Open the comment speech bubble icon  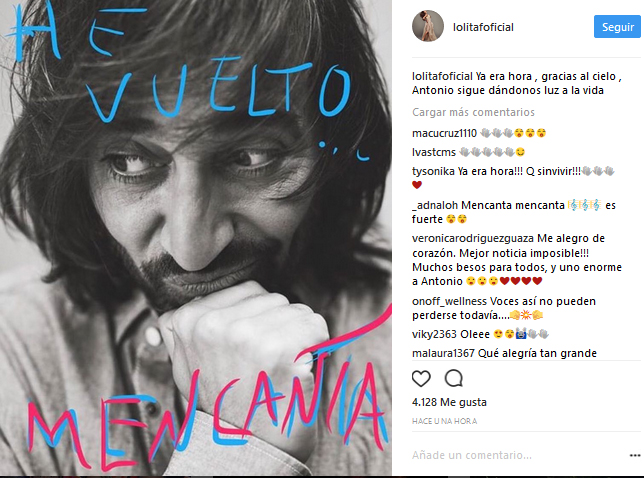coord(453,379)
